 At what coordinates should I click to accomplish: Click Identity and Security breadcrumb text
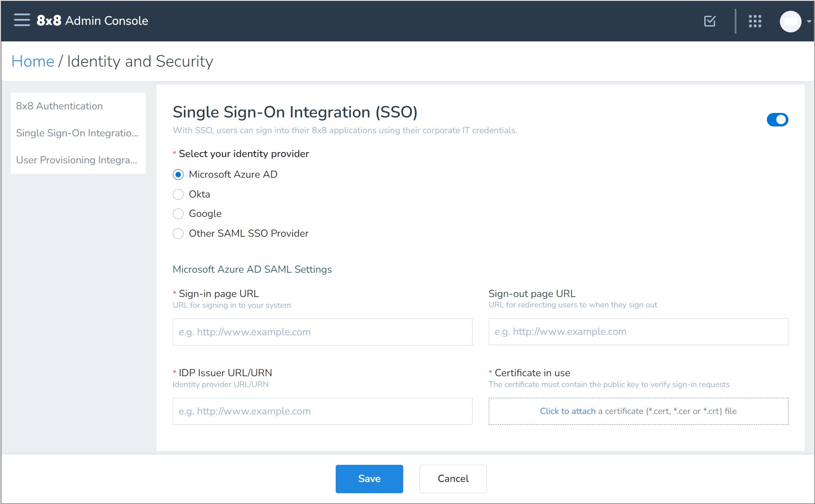pyautogui.click(x=140, y=61)
